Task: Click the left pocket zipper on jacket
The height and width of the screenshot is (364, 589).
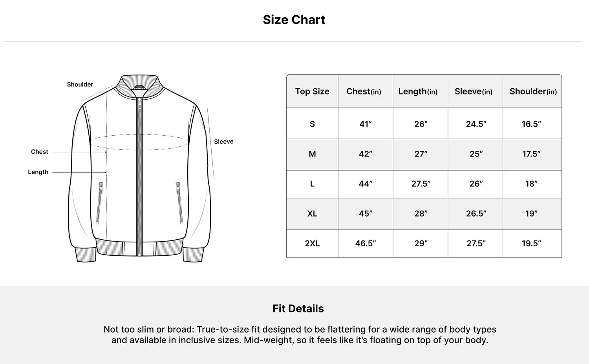Action: click(100, 203)
